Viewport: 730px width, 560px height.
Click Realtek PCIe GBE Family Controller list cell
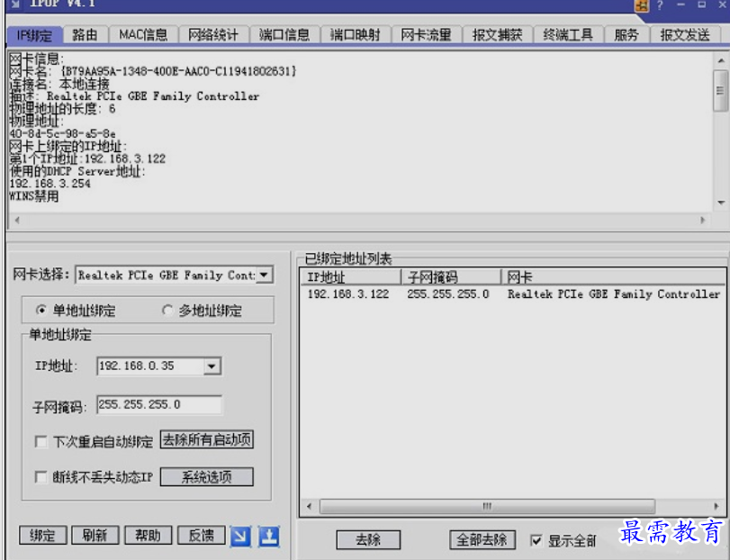click(614, 294)
